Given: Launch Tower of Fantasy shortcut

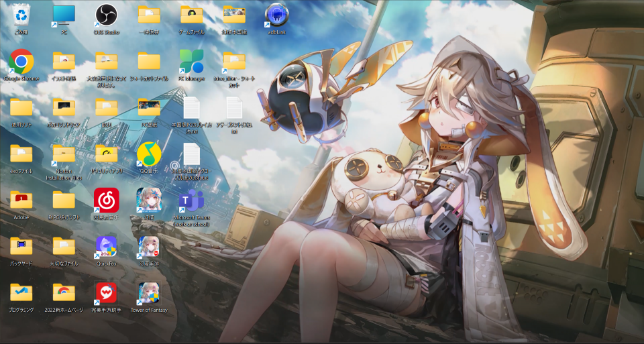Looking at the screenshot, I should (148, 293).
